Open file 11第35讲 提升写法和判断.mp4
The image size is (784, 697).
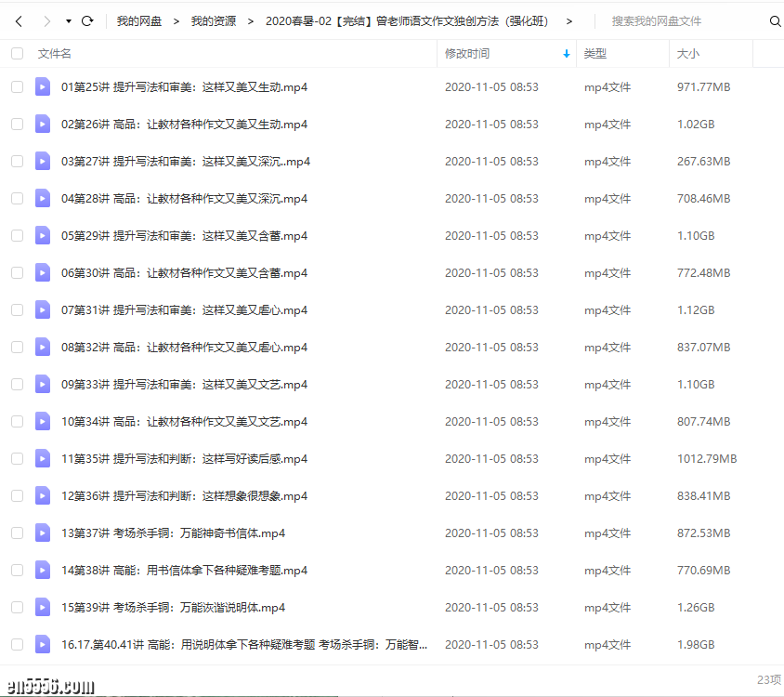point(184,459)
